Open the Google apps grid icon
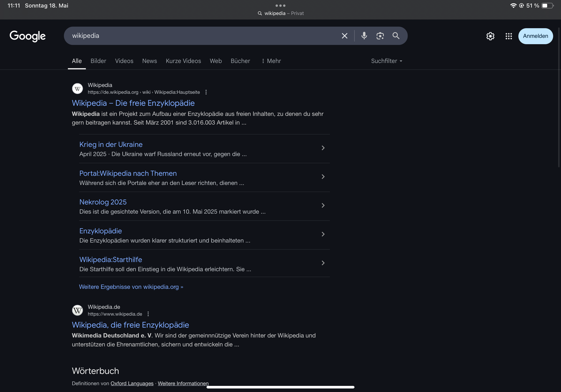The height and width of the screenshot is (392, 561). pos(509,36)
